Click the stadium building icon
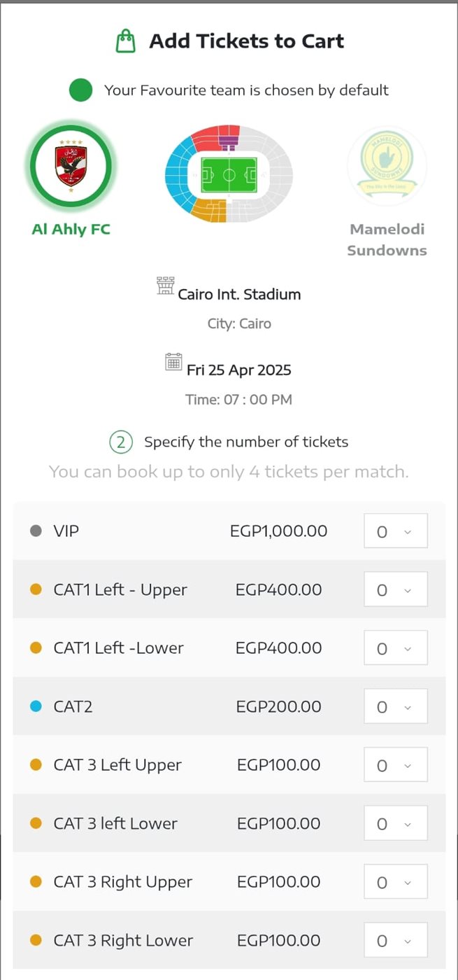 pos(165,286)
